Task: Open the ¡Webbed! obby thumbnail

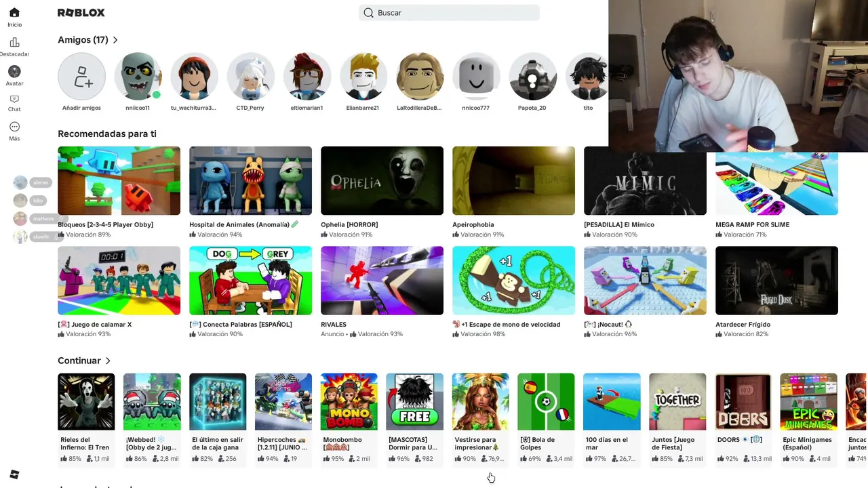Action: (x=152, y=402)
